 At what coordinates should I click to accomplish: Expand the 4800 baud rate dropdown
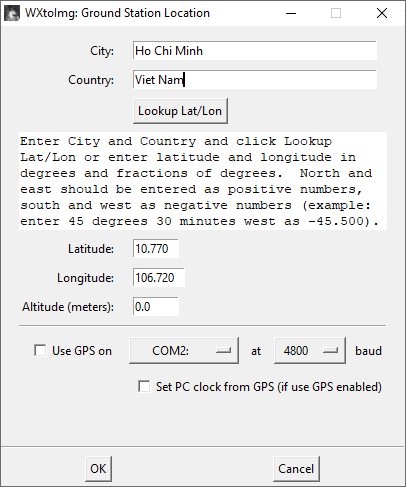pos(310,351)
